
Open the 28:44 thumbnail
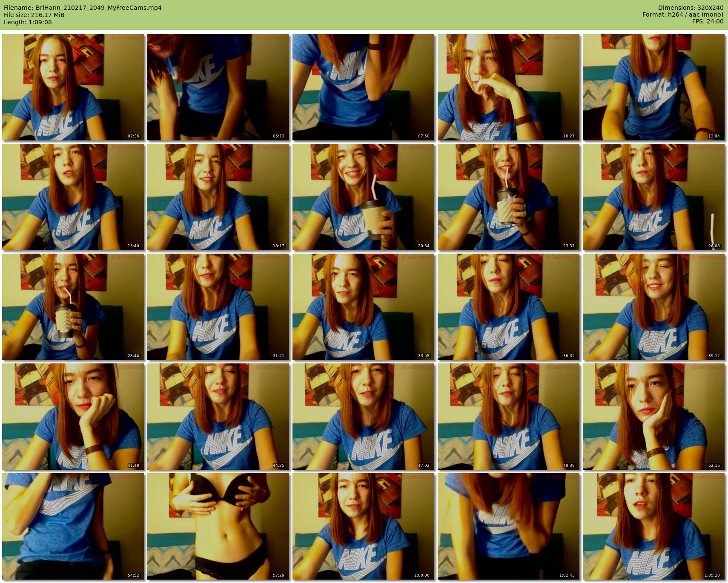73,307
